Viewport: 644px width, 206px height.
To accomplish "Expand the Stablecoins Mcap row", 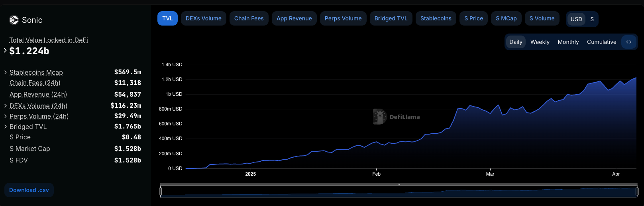I will coord(6,72).
